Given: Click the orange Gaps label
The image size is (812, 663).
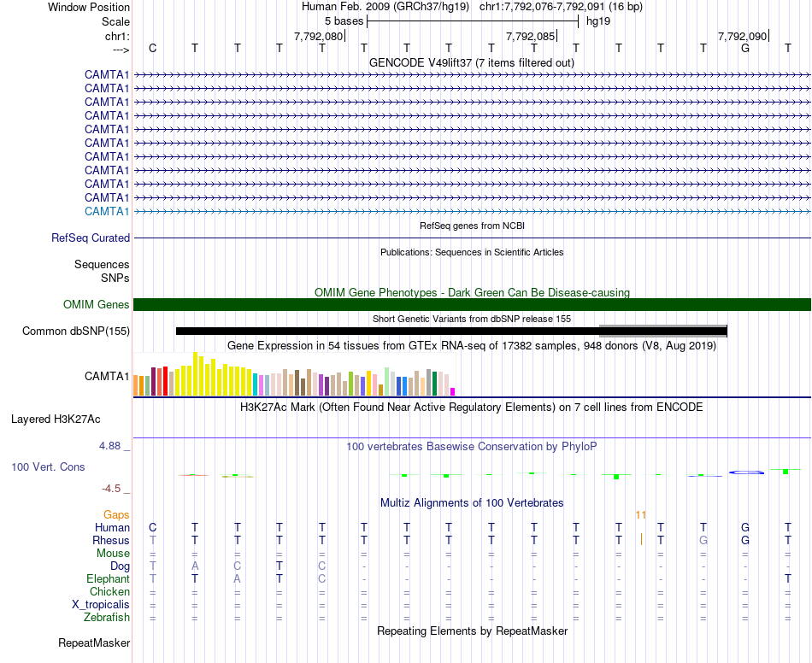Looking at the screenshot, I should [116, 515].
